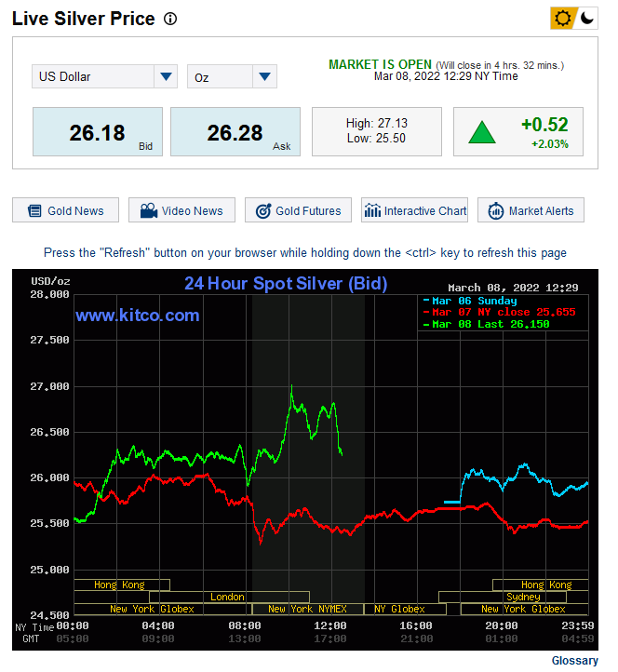Open Gold News button

(65, 210)
